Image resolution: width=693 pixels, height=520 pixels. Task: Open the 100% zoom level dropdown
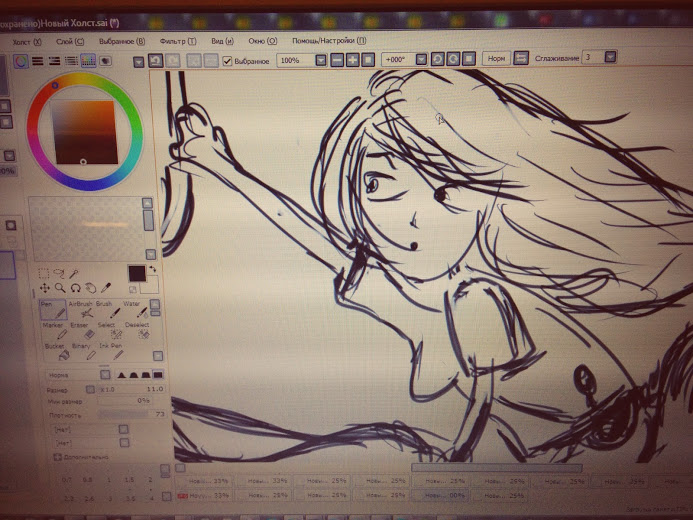tap(320, 60)
